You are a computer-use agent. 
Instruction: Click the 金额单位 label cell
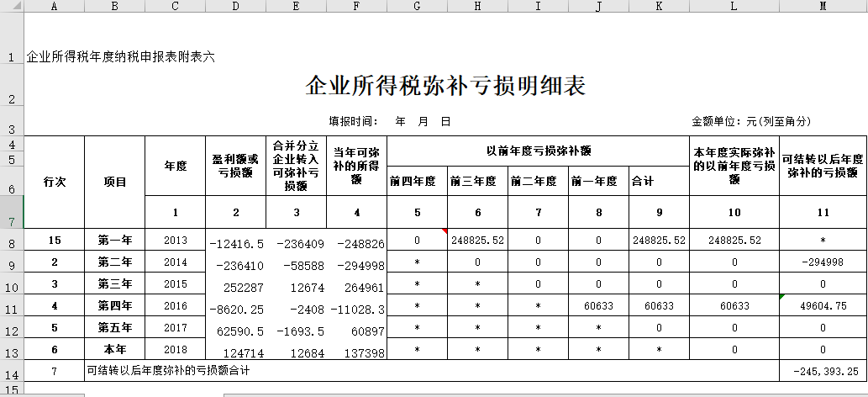coord(750,122)
